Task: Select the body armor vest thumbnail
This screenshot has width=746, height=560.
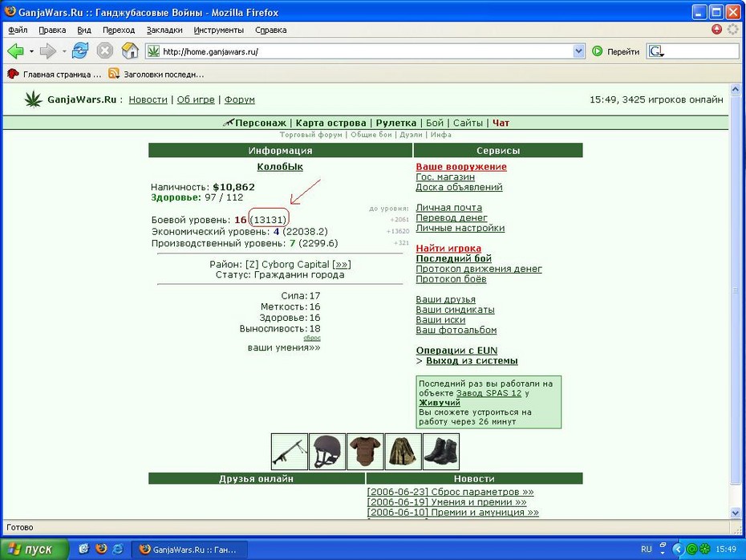Action: pyautogui.click(x=365, y=451)
